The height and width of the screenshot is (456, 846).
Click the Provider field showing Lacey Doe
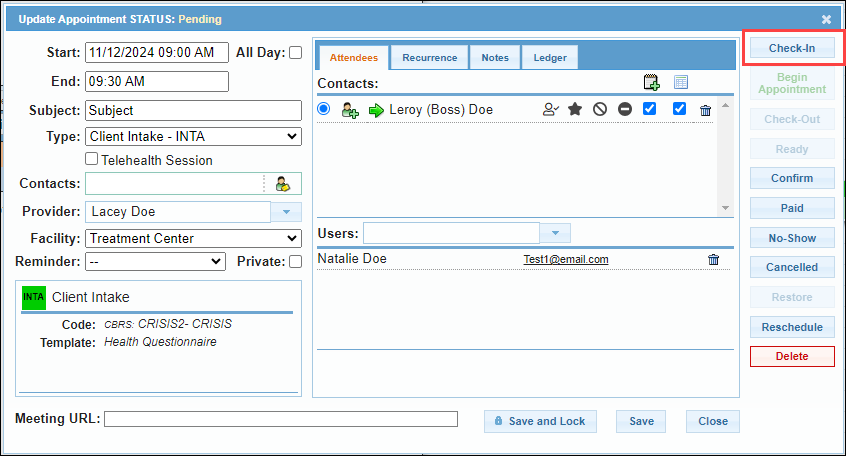pos(178,212)
